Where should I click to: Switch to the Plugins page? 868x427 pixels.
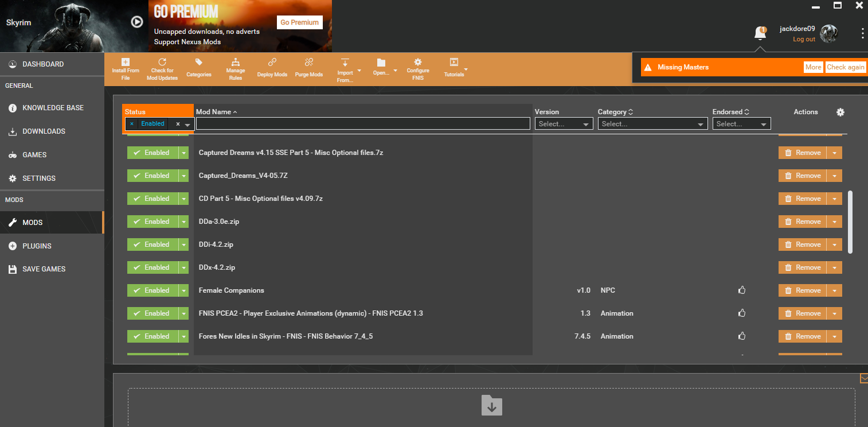click(x=52, y=246)
